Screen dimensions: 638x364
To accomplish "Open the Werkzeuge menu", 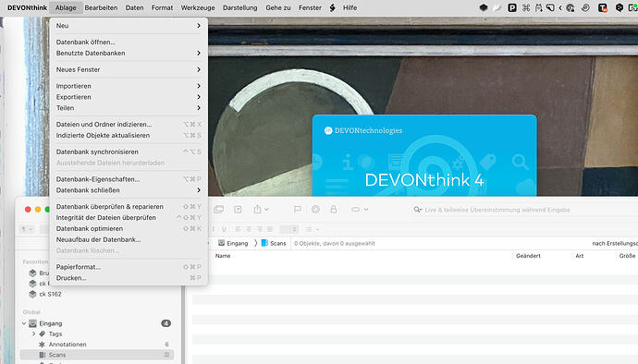I will pyautogui.click(x=198, y=7).
